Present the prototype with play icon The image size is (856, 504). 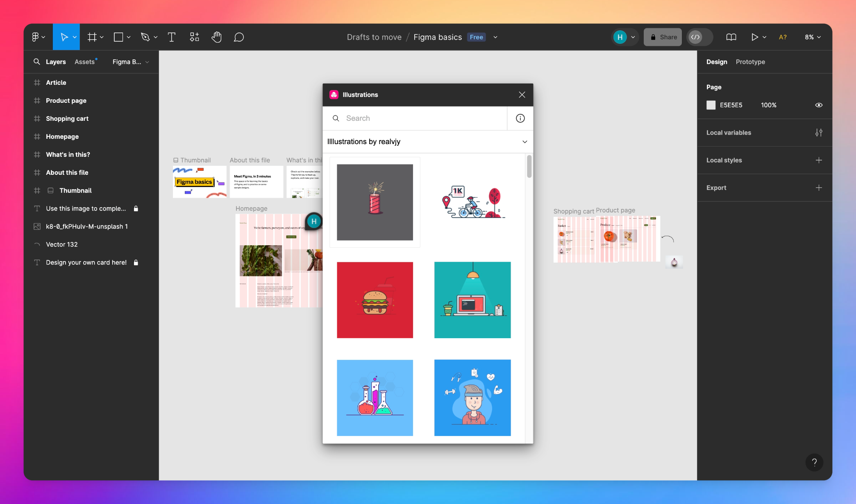click(x=754, y=37)
